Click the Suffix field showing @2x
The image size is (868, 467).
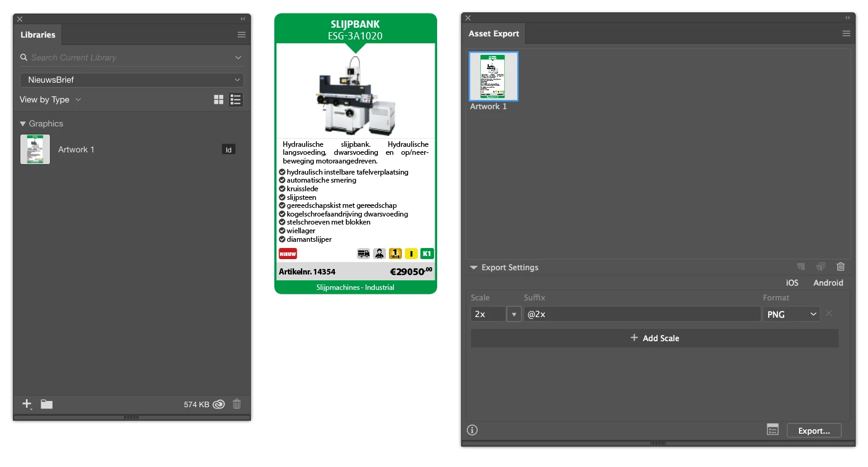click(642, 314)
